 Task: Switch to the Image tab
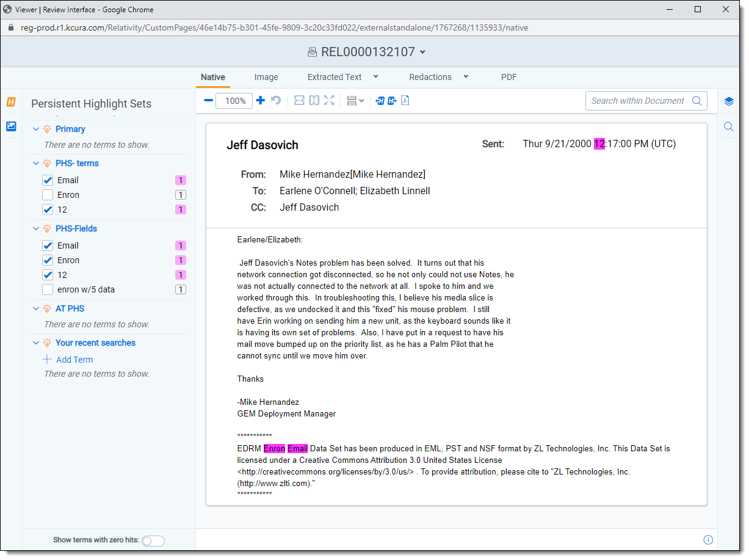266,77
